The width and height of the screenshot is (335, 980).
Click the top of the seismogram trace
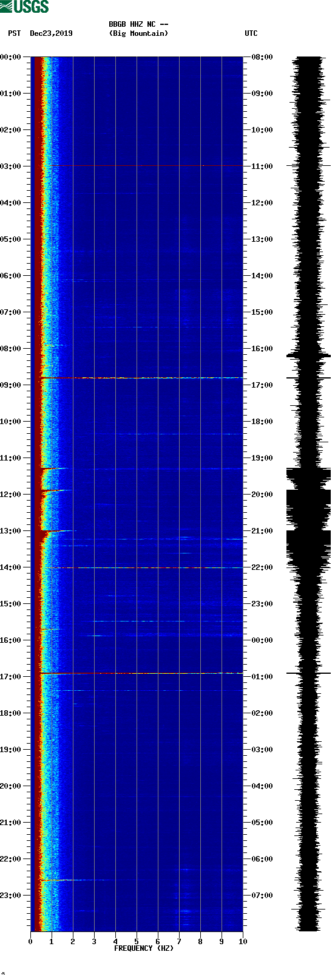308,58
